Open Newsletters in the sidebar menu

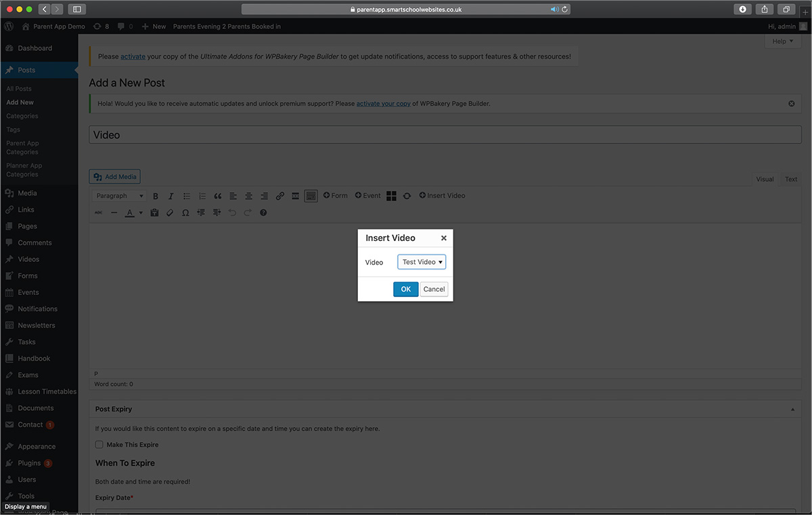(37, 326)
